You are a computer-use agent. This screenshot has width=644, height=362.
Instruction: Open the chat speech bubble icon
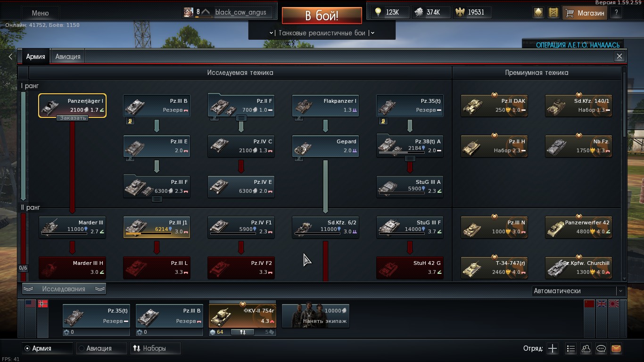tap(601, 349)
